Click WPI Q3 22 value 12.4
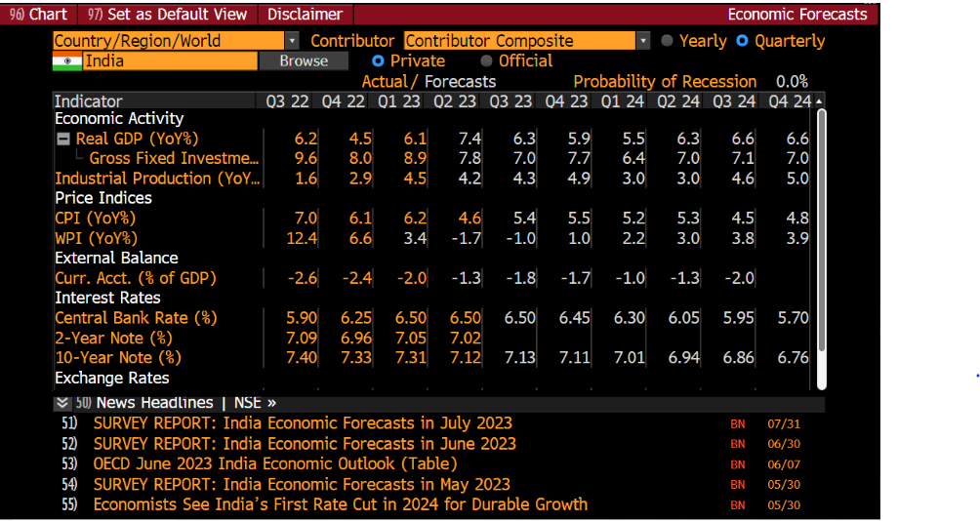Viewport: 980px width, 521px height. coord(302,239)
